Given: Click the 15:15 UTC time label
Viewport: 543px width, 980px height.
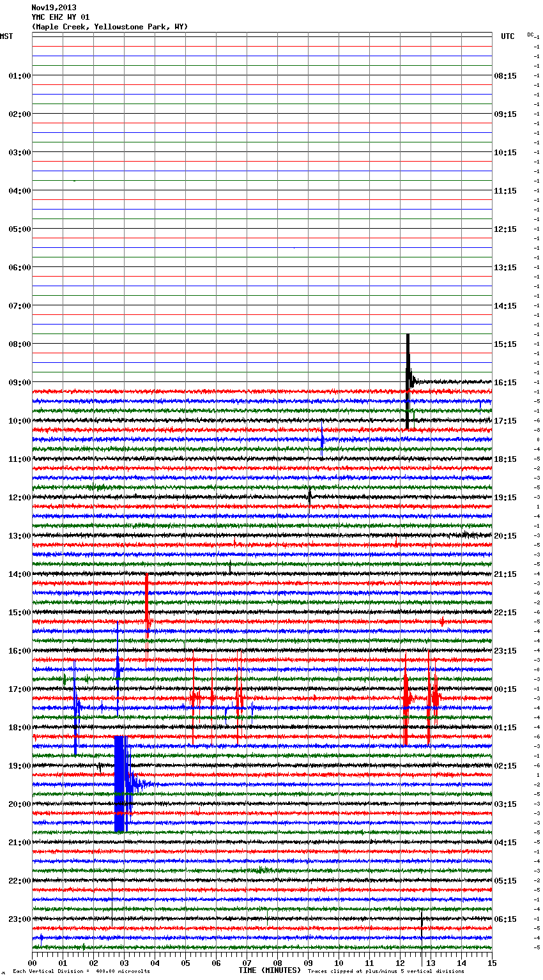Looking at the screenshot, I should (x=505, y=344).
